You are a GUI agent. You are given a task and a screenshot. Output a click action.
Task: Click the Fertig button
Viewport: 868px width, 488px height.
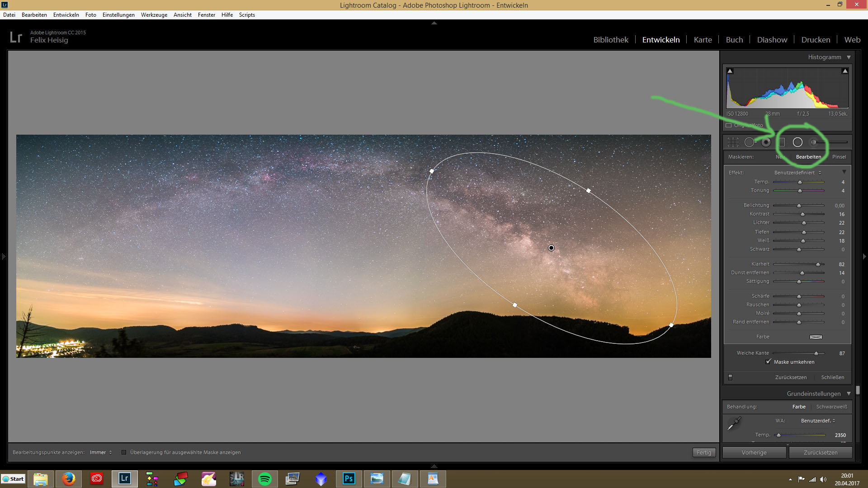(704, 452)
